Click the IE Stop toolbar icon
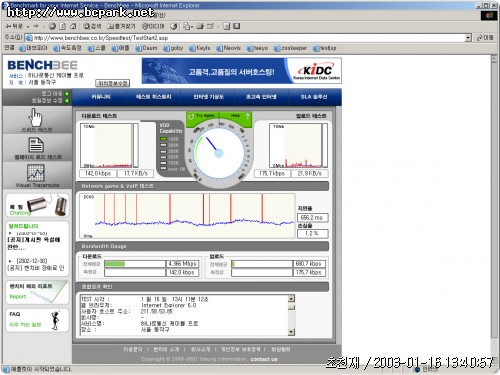 52,26
